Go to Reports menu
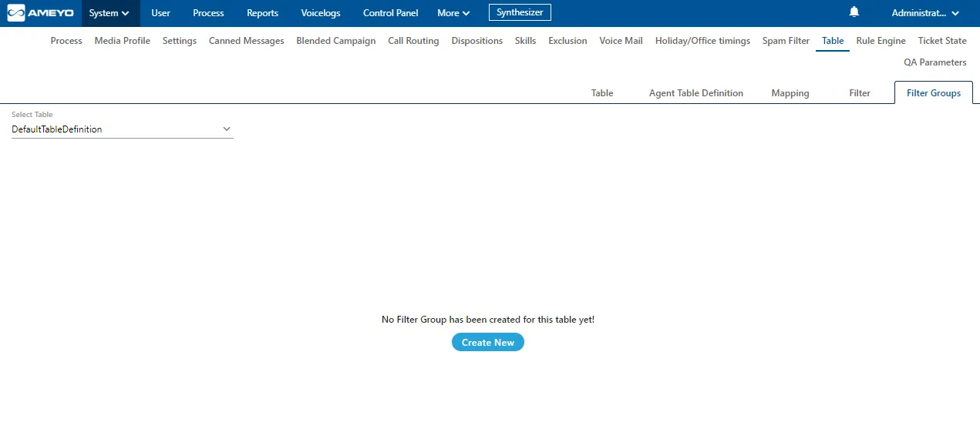980x439 pixels. tap(262, 13)
